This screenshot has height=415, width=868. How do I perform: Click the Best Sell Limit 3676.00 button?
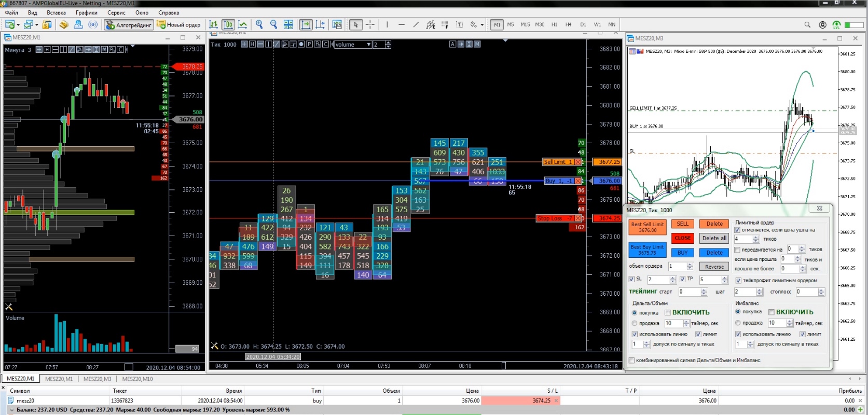coord(647,227)
